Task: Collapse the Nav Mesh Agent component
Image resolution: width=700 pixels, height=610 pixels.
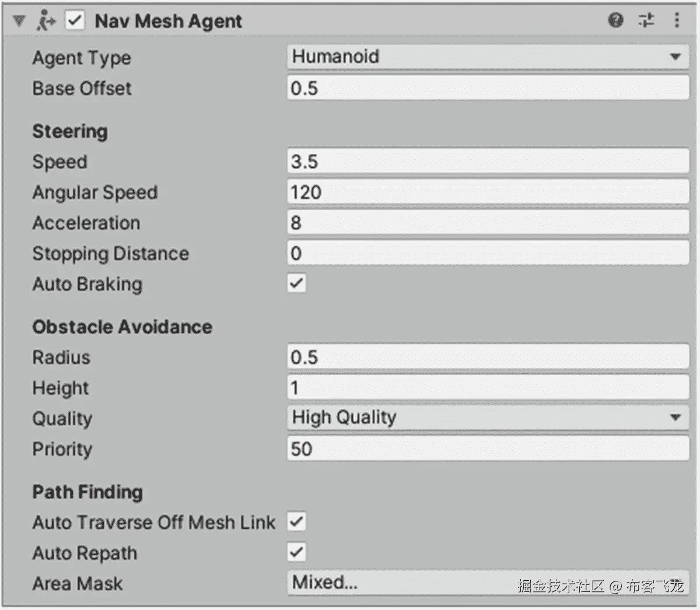Action: tap(19, 22)
